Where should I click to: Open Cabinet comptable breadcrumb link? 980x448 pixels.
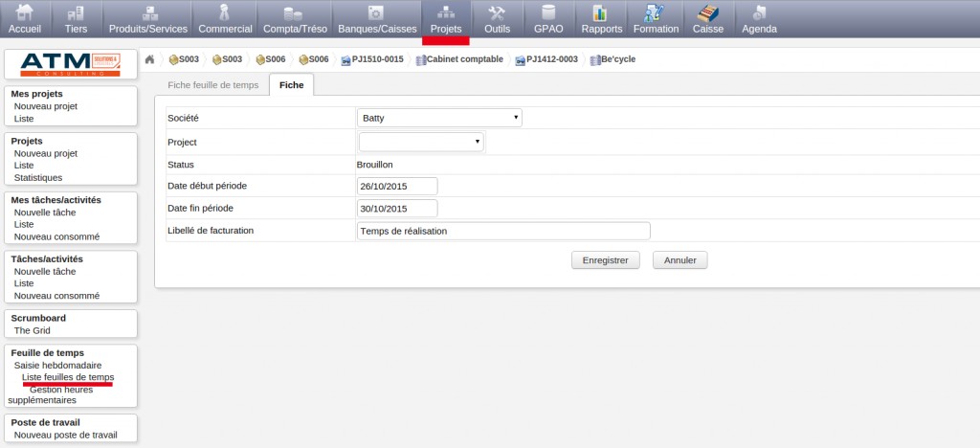point(459,59)
